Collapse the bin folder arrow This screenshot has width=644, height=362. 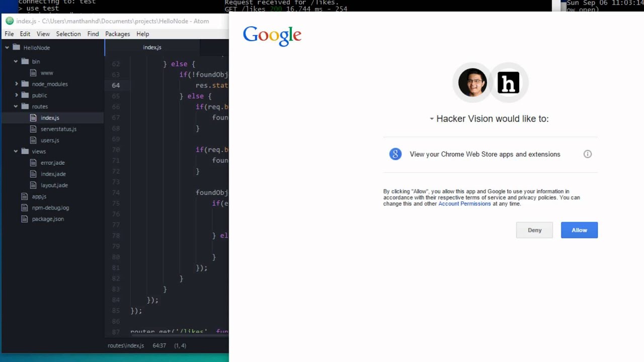(16, 61)
